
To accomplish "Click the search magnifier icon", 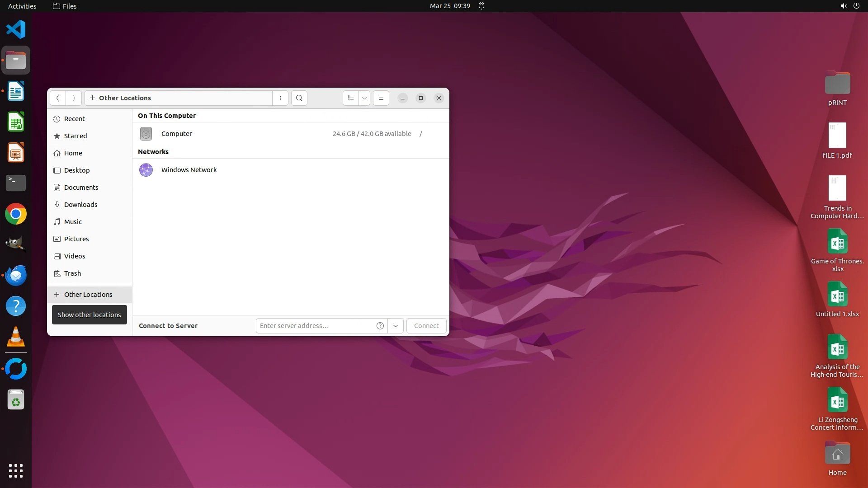I will pos(299,98).
